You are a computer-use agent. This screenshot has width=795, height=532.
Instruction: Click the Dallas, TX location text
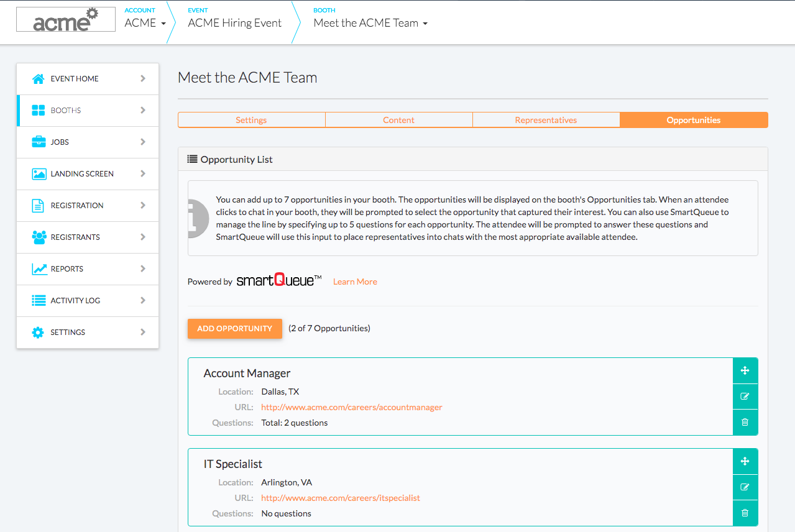[x=280, y=392]
